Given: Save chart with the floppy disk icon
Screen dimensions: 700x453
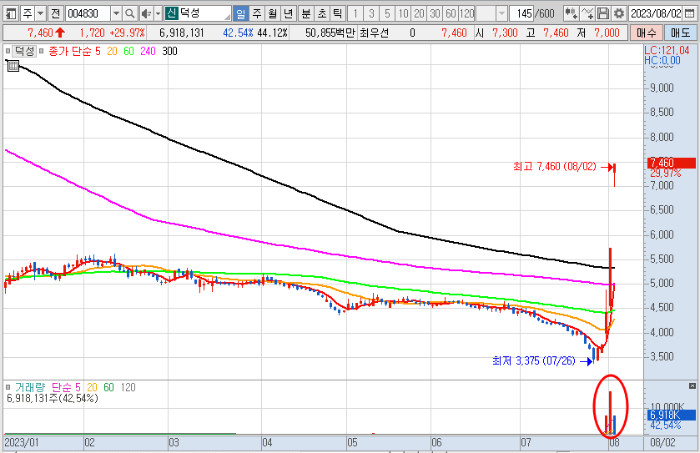Looking at the screenshot, I should 603,14.
